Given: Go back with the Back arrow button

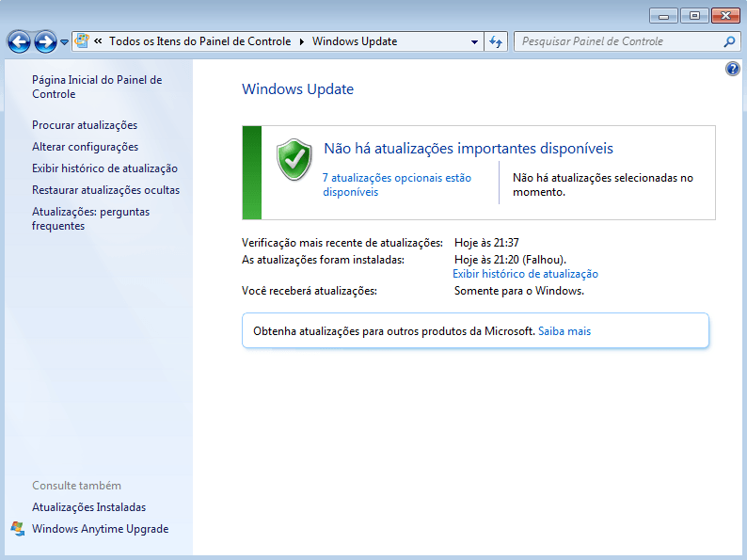Looking at the screenshot, I should pos(19,42).
